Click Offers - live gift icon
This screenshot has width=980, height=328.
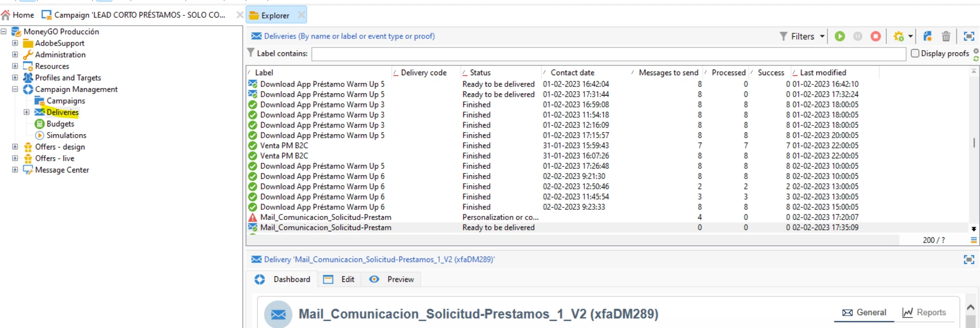coord(28,158)
